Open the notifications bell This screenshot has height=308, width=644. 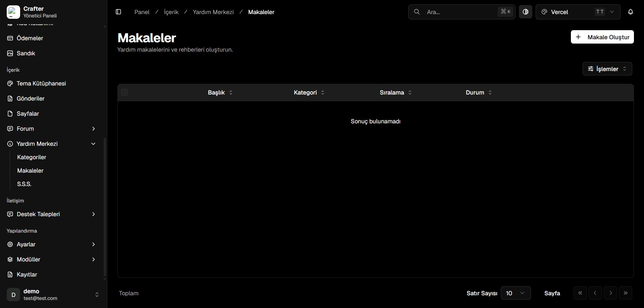coord(631,12)
